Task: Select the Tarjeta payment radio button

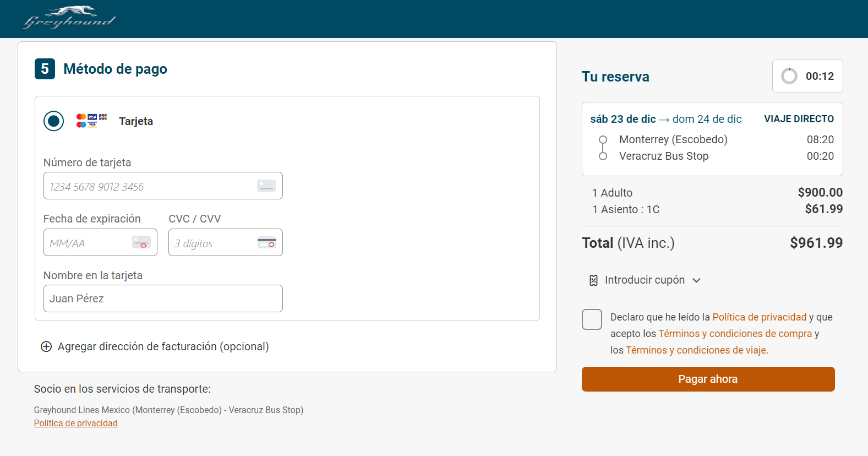Action: (x=54, y=121)
